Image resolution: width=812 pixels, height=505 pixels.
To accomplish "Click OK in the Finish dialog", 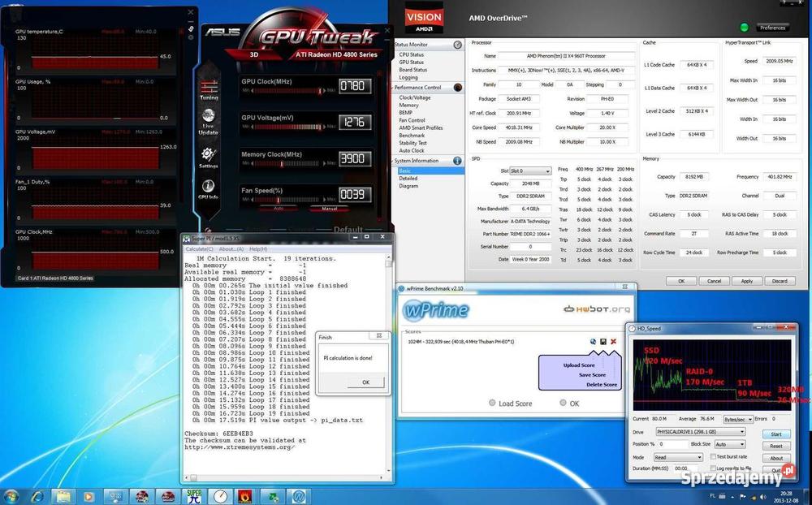I will [x=365, y=382].
